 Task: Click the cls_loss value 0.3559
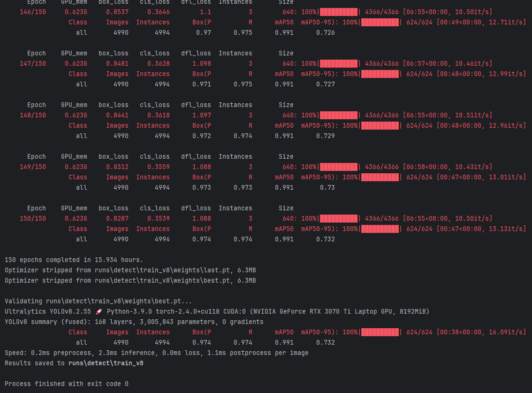[x=159, y=167]
